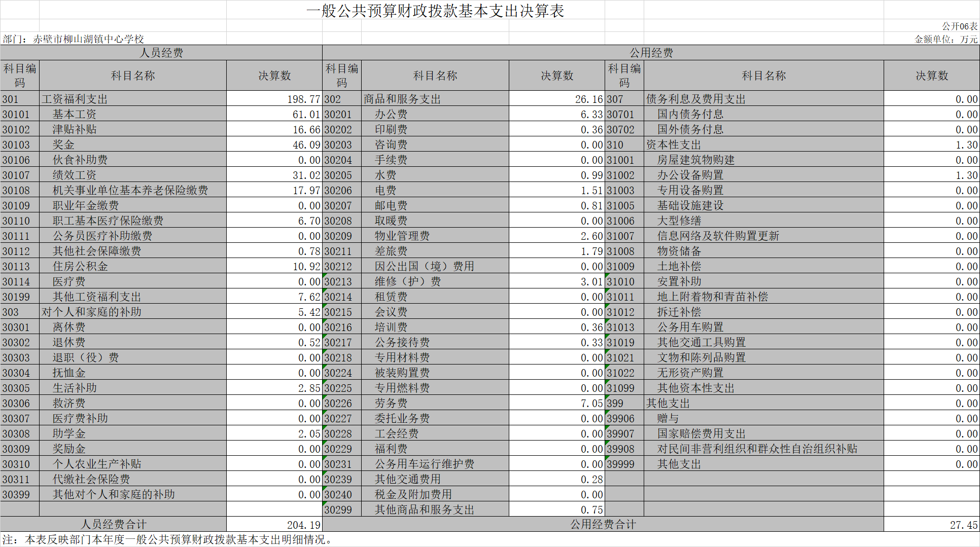Click the 住房公积金 cell
Viewport: 980px width, 547px height.
(x=133, y=266)
